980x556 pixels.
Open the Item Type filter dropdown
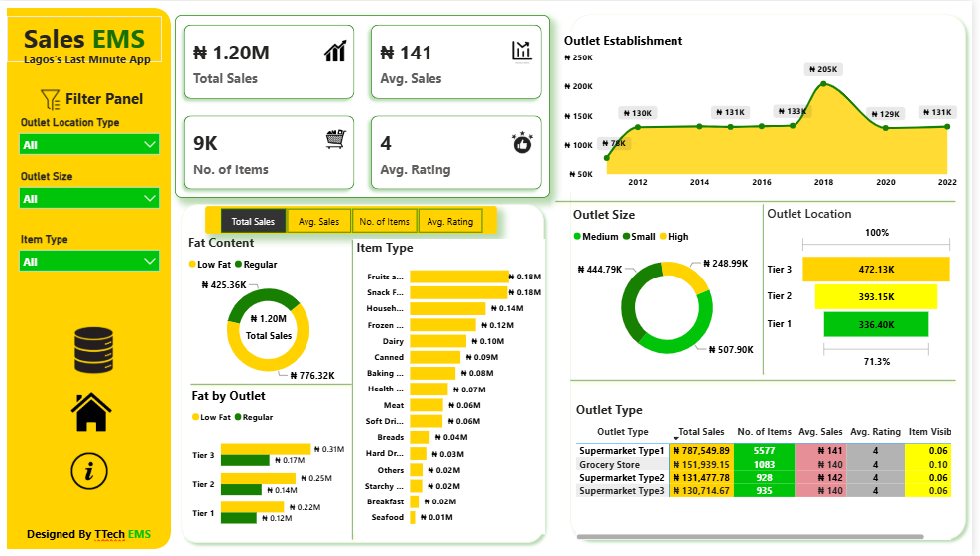[89, 262]
